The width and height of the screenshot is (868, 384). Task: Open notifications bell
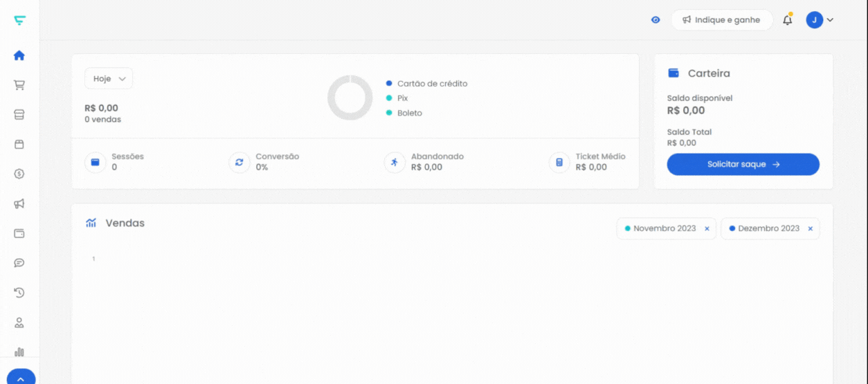tap(788, 20)
